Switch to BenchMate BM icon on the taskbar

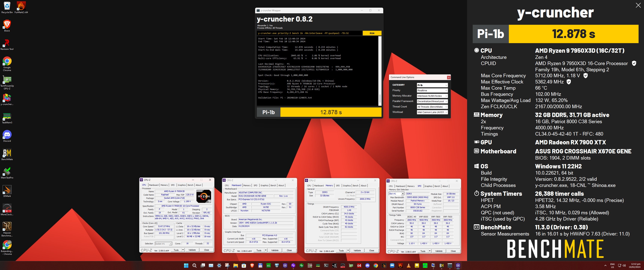[441, 265]
